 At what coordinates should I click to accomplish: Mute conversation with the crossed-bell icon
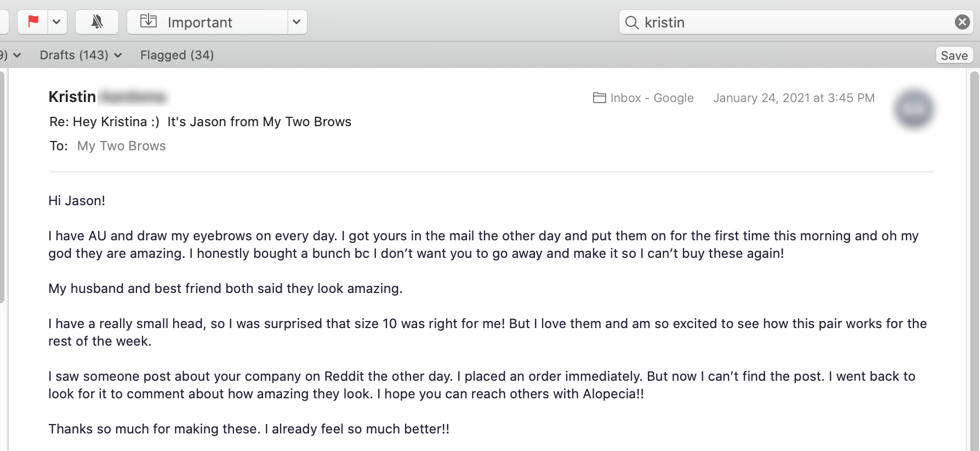point(97,22)
